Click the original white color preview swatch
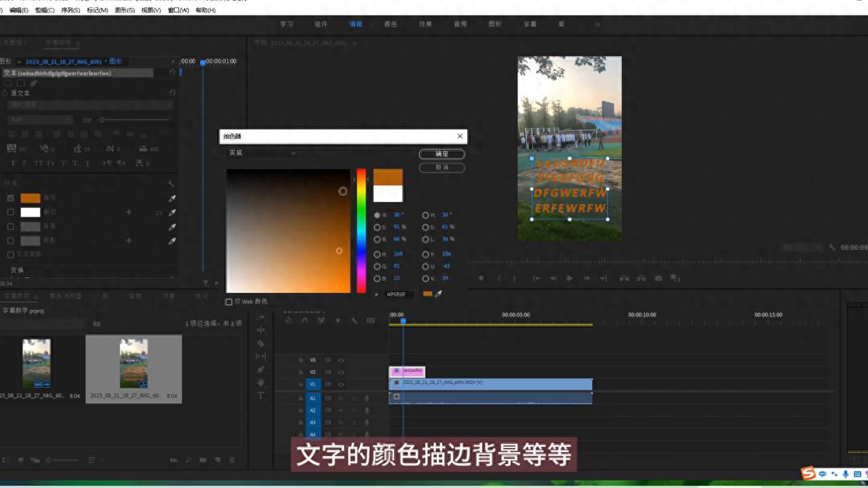 tap(388, 194)
